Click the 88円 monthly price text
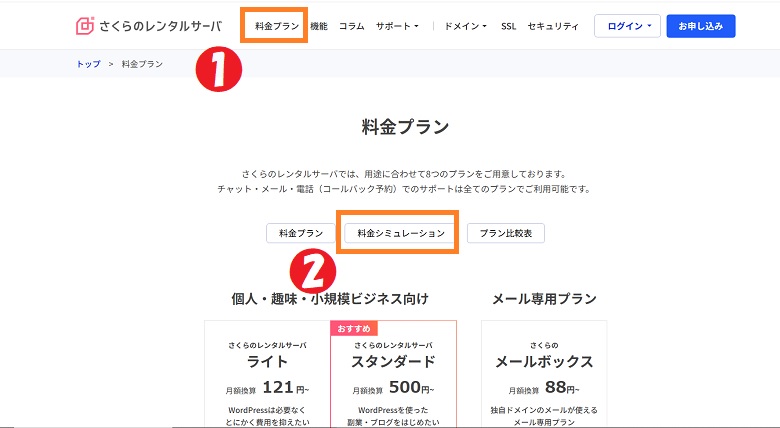The image size is (780, 428). pos(562,387)
